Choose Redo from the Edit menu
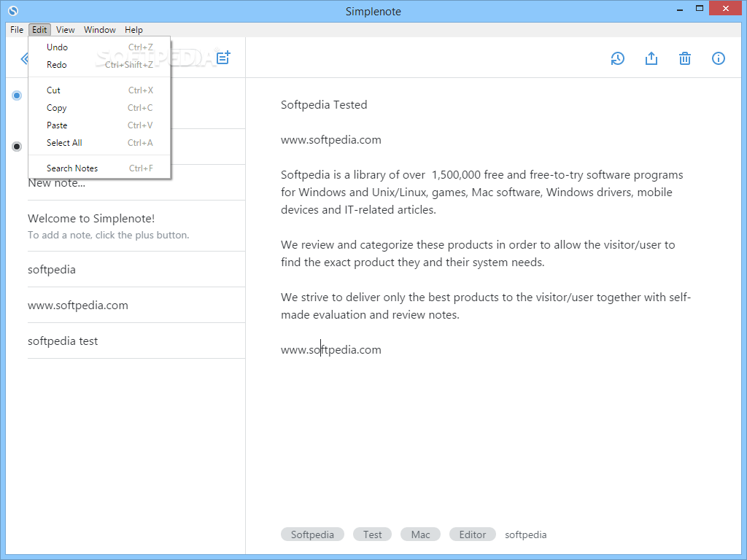This screenshot has width=747, height=560. pyautogui.click(x=99, y=65)
